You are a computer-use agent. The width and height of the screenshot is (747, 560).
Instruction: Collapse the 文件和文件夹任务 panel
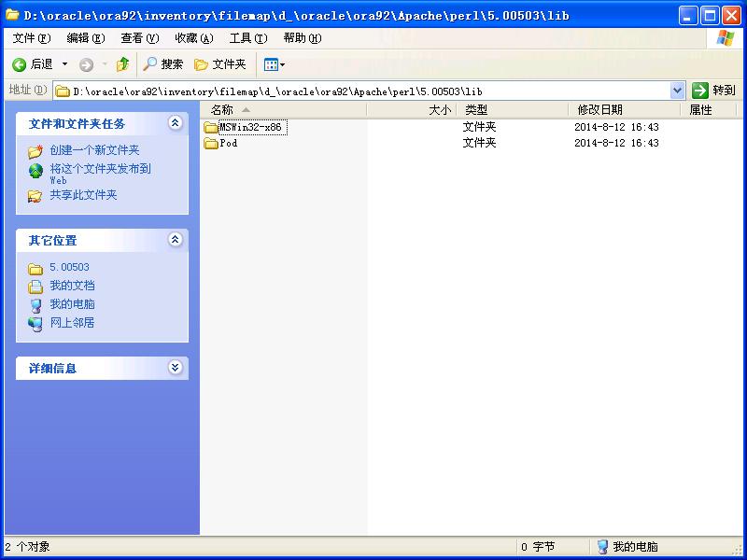tap(175, 123)
